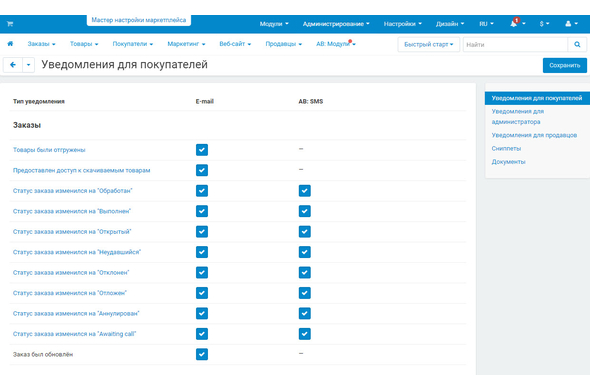Open the Документы sidebar section
The width and height of the screenshot is (590, 391).
pos(508,162)
